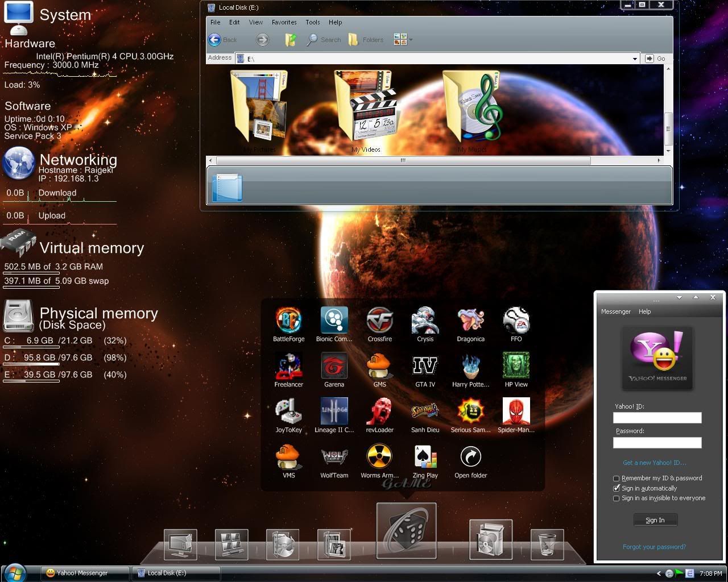Click the Forward arrow in Explorer
This screenshot has height=582, width=728.
(x=262, y=40)
